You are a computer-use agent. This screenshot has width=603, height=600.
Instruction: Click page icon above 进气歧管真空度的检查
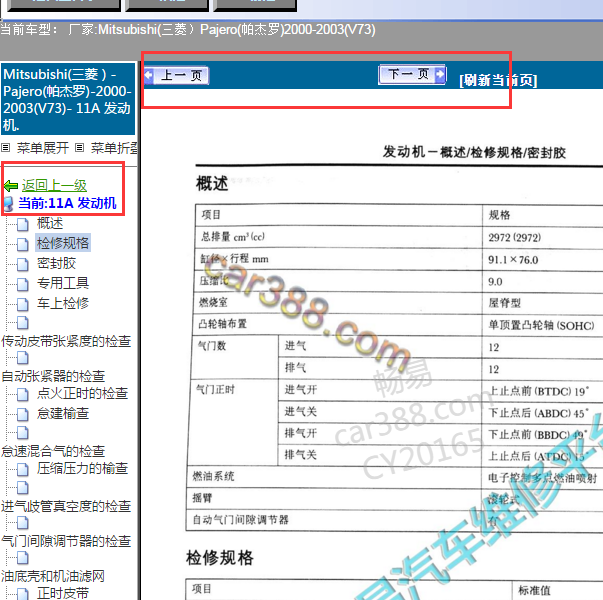click(x=23, y=488)
